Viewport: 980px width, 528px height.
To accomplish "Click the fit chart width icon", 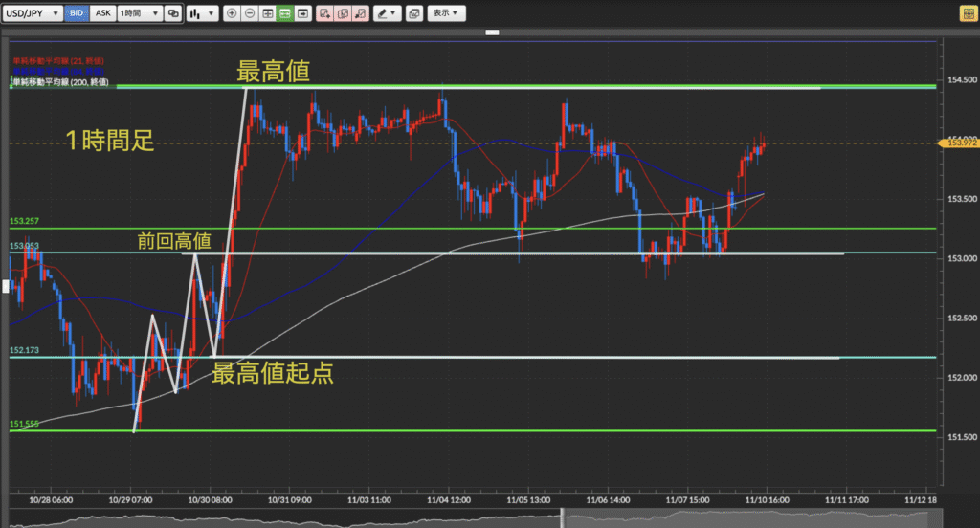I will click(x=267, y=13).
